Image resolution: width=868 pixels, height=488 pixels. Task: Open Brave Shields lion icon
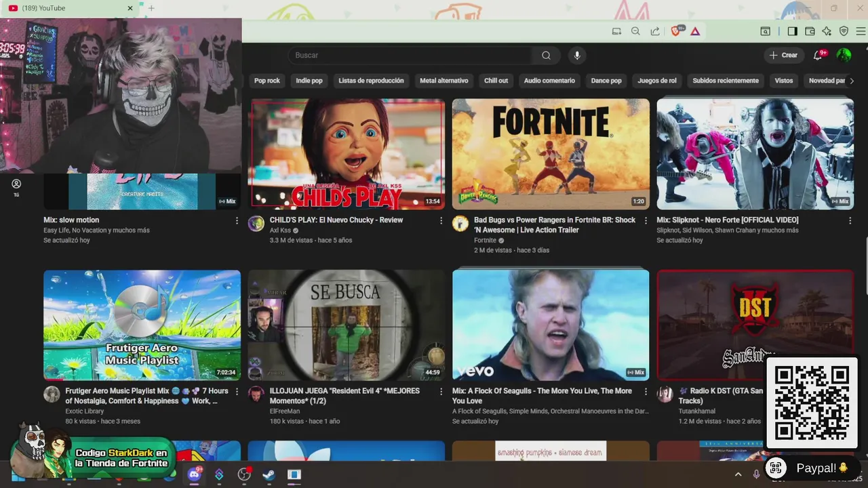pos(675,31)
